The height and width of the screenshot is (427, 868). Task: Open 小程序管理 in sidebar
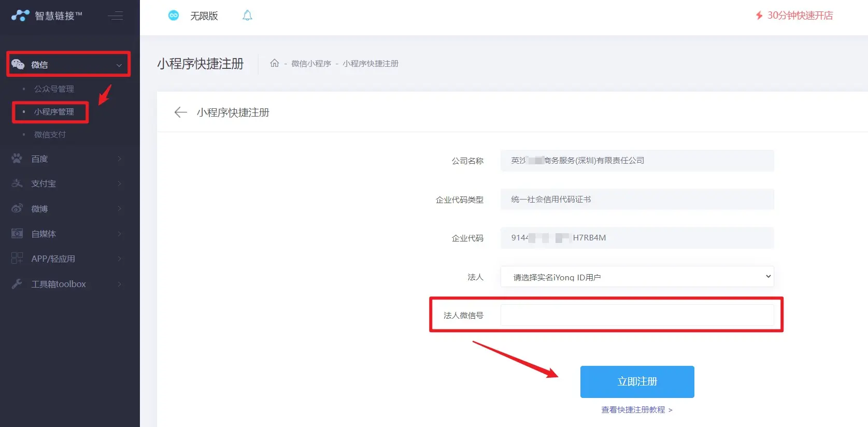click(54, 112)
